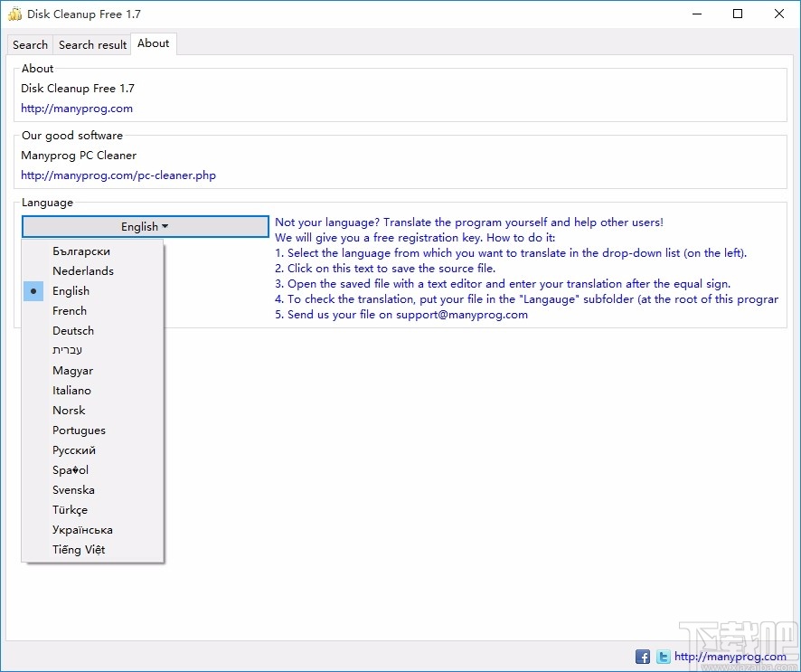This screenshot has height=672, width=801.
Task: Switch to the Search tab
Action: pos(30,45)
